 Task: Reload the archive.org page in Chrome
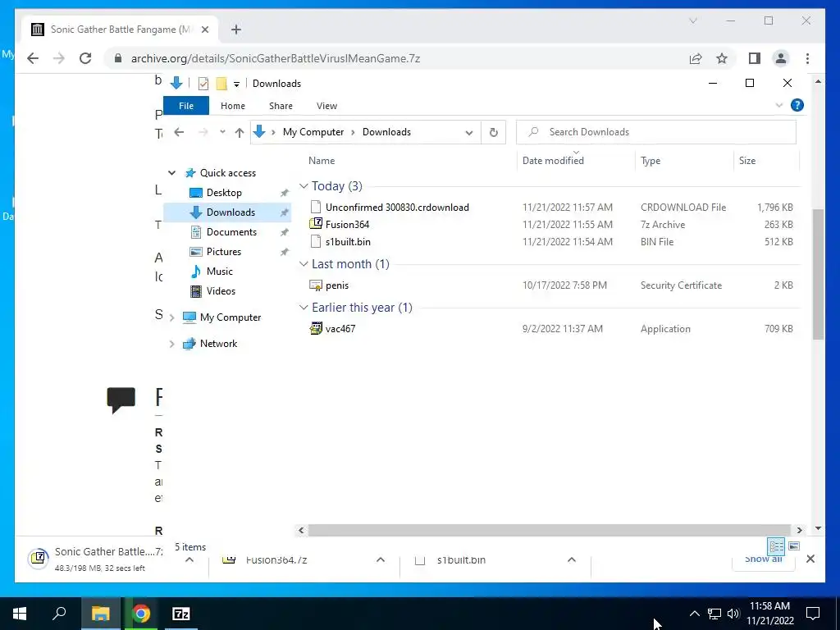pyautogui.click(x=85, y=58)
